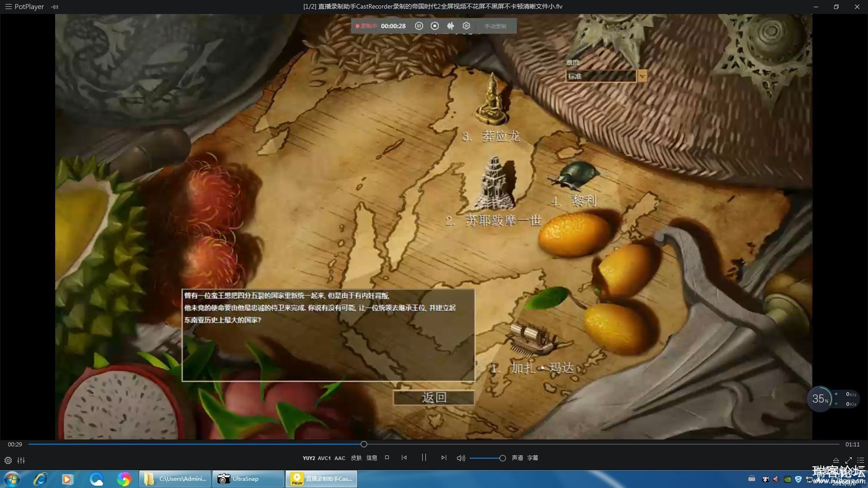
Task: Click the audio waveform icon in recorder overlay
Action: (450, 26)
